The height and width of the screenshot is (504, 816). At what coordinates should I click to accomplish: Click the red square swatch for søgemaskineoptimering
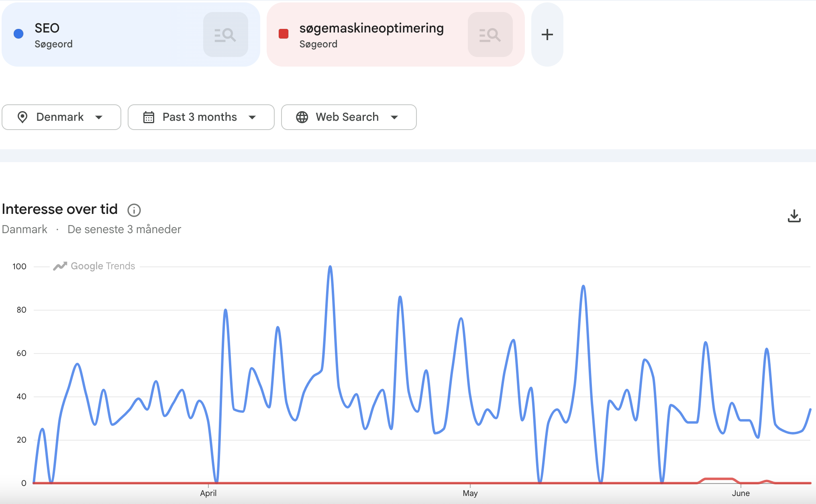[284, 34]
